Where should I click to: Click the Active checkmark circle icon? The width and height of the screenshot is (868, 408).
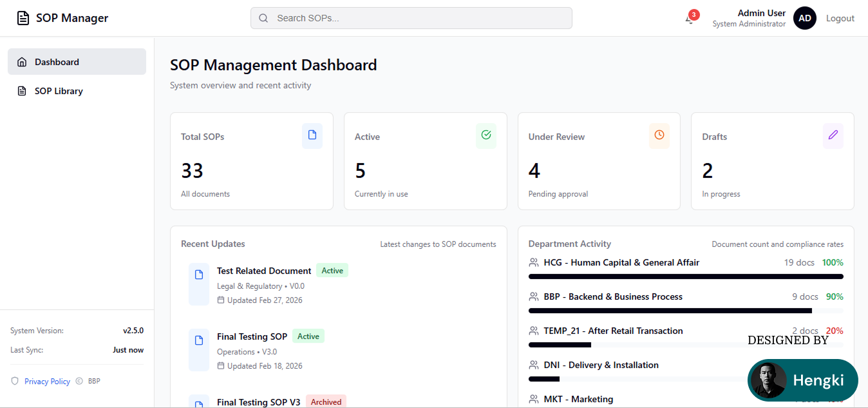486,135
